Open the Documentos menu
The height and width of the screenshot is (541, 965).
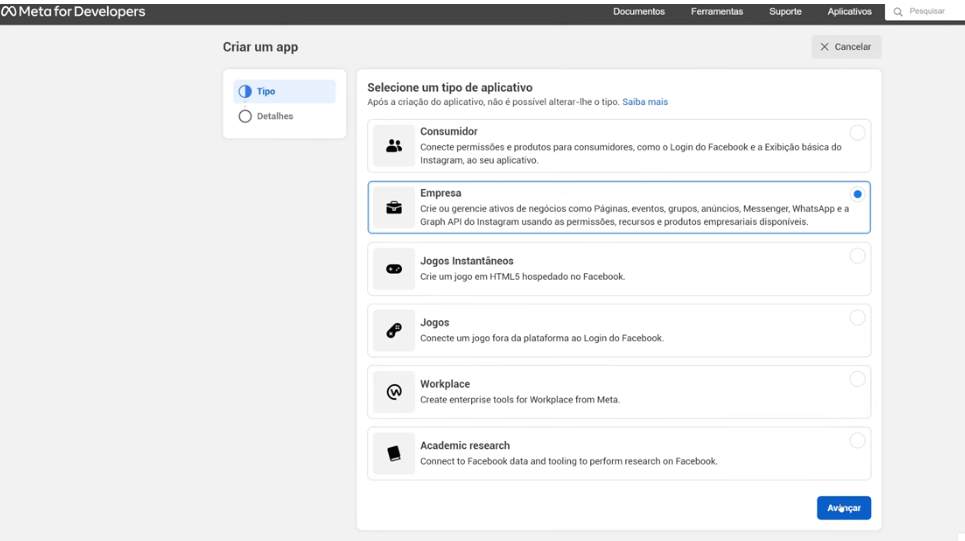[639, 12]
